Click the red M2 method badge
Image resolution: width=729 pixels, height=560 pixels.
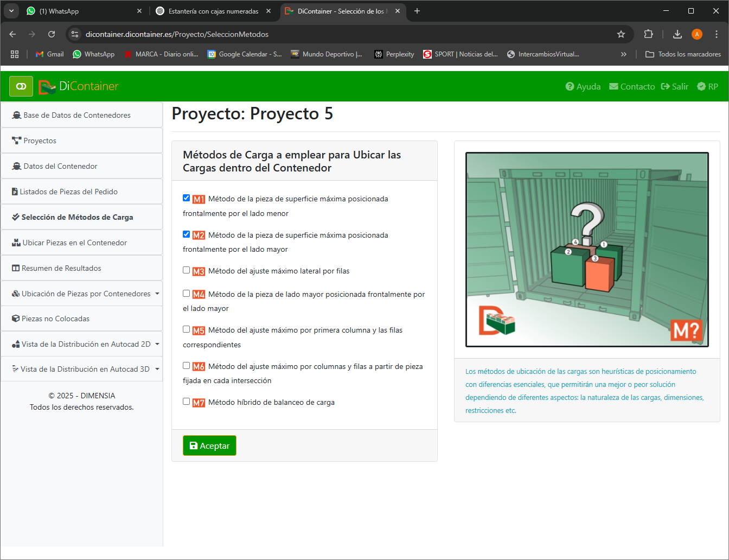tap(199, 236)
